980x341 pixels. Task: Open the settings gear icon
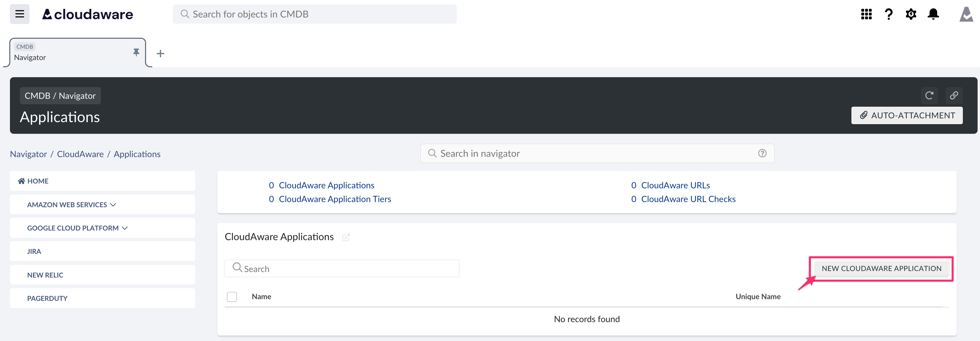[911, 14]
